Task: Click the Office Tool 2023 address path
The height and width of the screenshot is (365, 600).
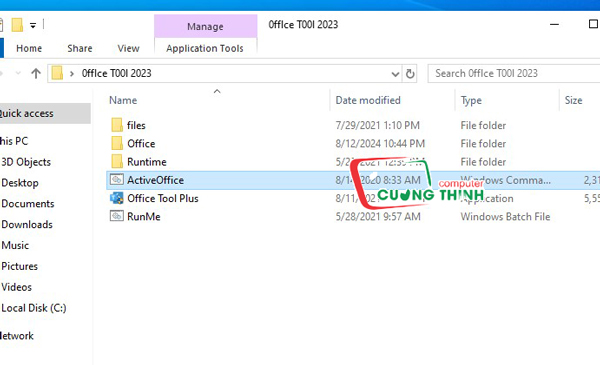Action: point(116,73)
